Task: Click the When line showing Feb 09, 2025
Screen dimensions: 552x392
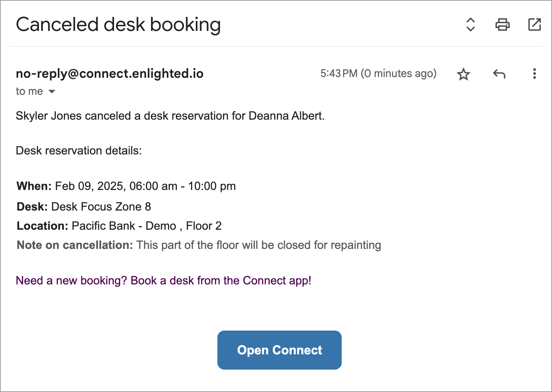Action: [126, 186]
